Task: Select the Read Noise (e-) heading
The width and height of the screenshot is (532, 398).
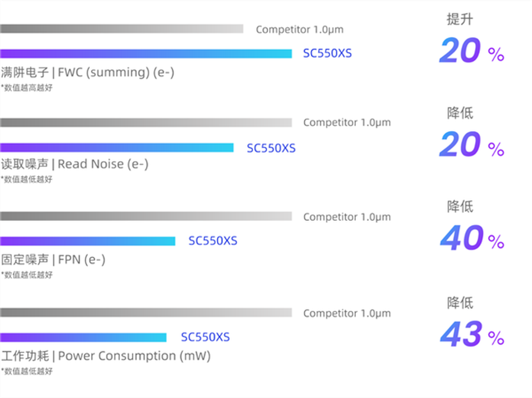Action: pyautogui.click(x=74, y=165)
